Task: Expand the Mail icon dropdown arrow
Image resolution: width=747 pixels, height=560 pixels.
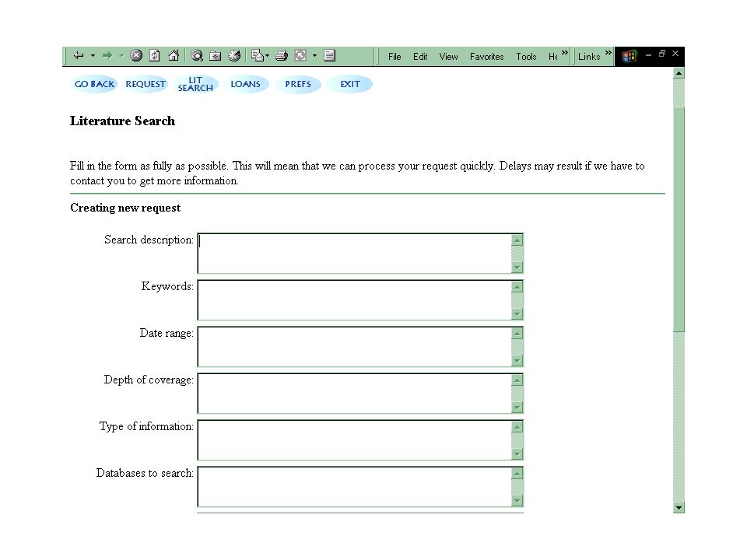Action: 267,56
